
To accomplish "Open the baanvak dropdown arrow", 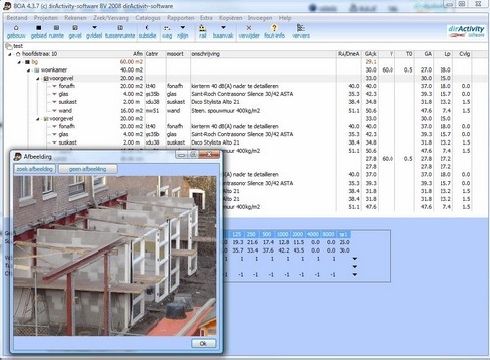I will pyautogui.click(x=223, y=28).
